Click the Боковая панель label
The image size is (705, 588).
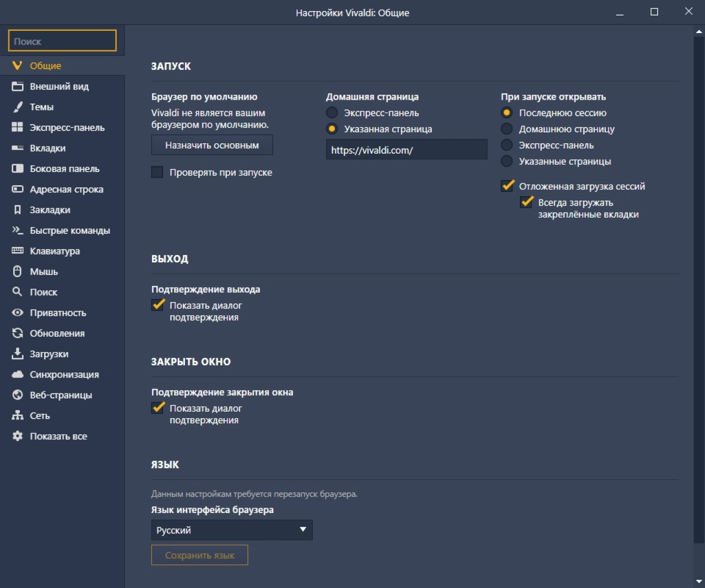coord(64,169)
